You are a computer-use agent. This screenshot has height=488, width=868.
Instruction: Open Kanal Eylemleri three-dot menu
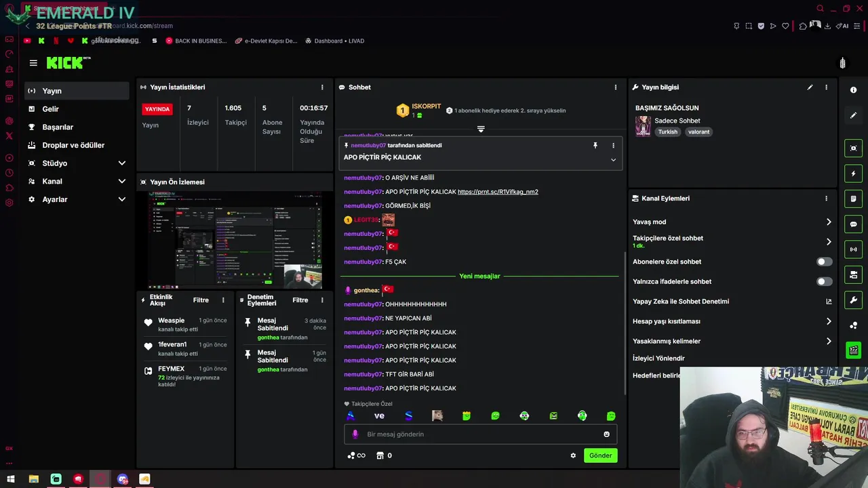[826, 199]
